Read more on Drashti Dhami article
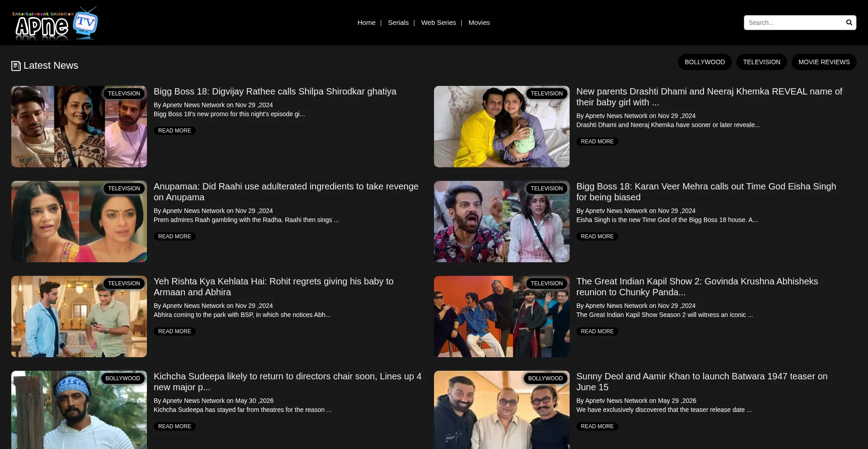Screen dimensions: 868x449 coord(597,142)
